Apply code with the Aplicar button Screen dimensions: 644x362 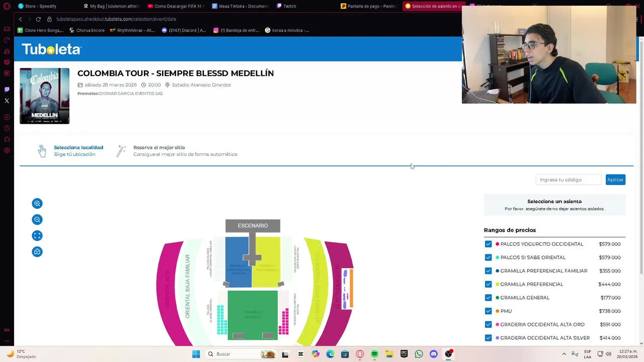coord(615,180)
